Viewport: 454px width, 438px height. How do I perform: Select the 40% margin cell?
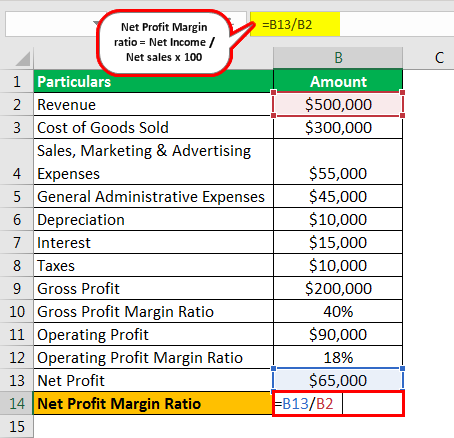(x=338, y=311)
